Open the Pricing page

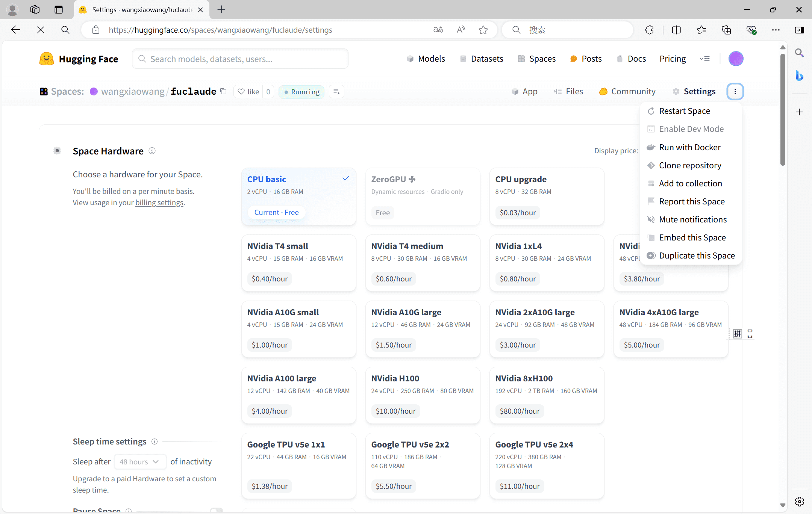coord(673,59)
